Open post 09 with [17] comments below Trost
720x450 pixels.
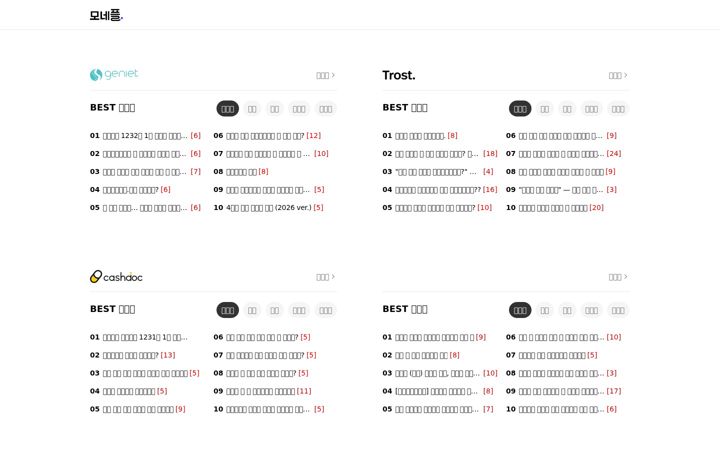coord(563,391)
